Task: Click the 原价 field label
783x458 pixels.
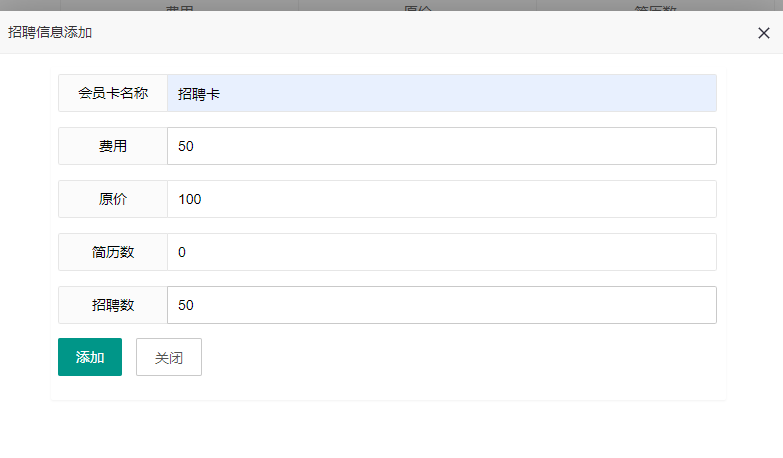Action: (113, 199)
